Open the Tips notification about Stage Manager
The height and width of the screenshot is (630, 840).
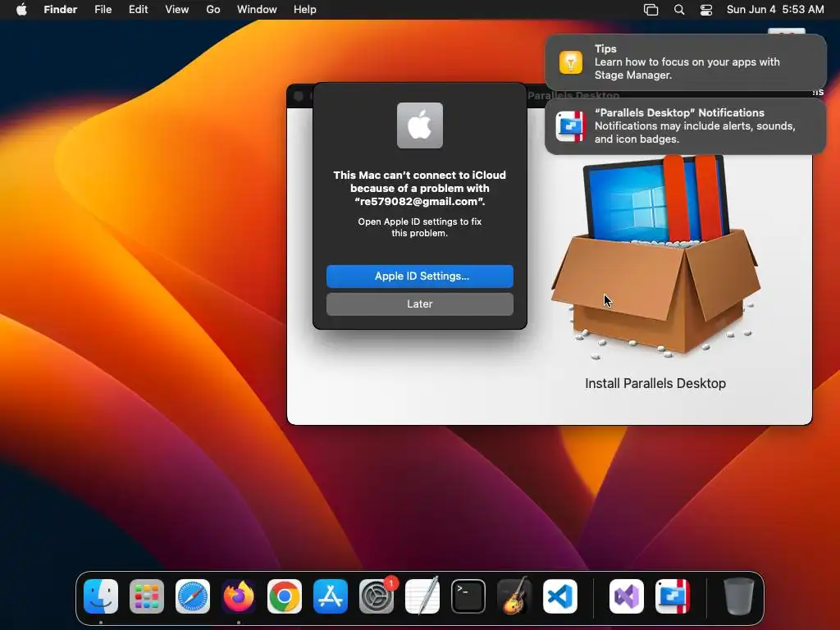coord(686,62)
